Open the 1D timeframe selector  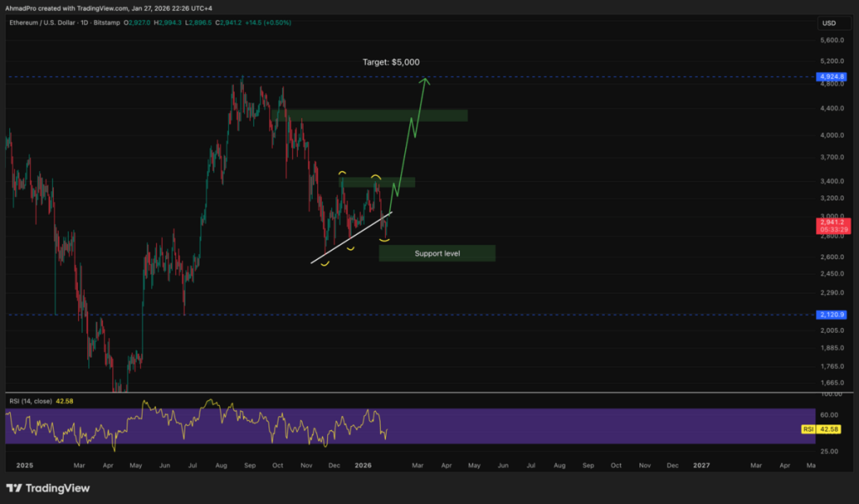click(x=84, y=23)
